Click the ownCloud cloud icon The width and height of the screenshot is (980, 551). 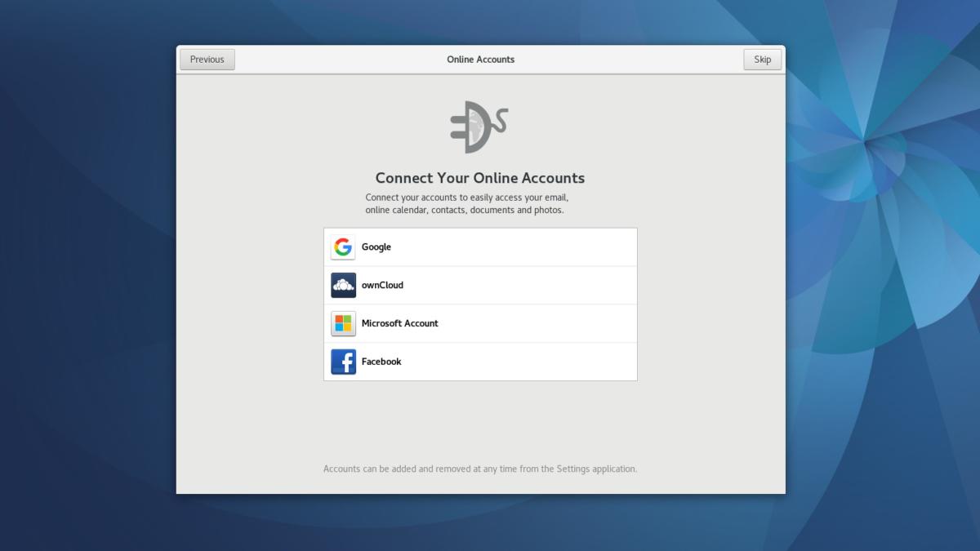click(x=343, y=285)
